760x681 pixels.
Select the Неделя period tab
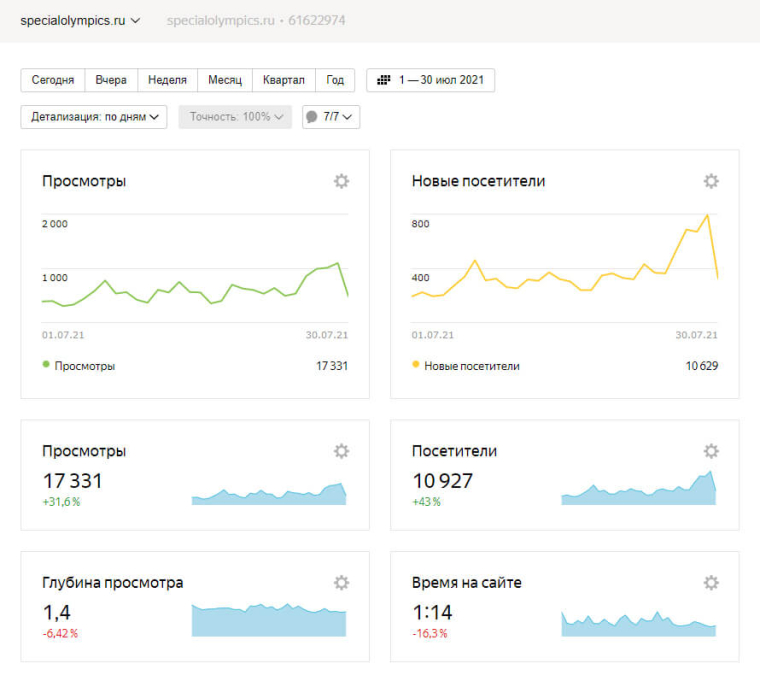click(x=167, y=80)
